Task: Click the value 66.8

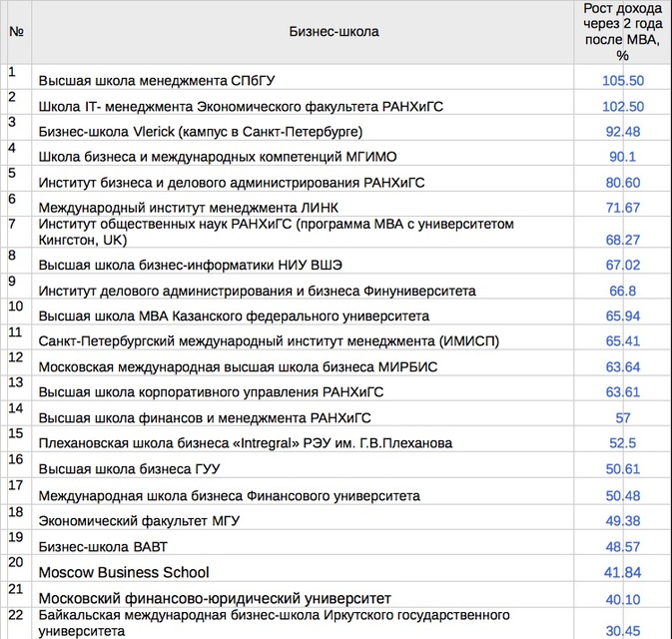Action: (623, 291)
